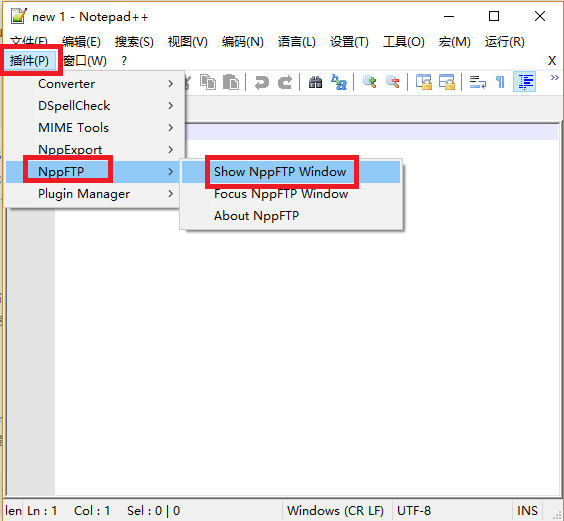Screen dimensions: 564x521
Task: Toggle synchronize horizontal scrolling icon
Action: 446,82
